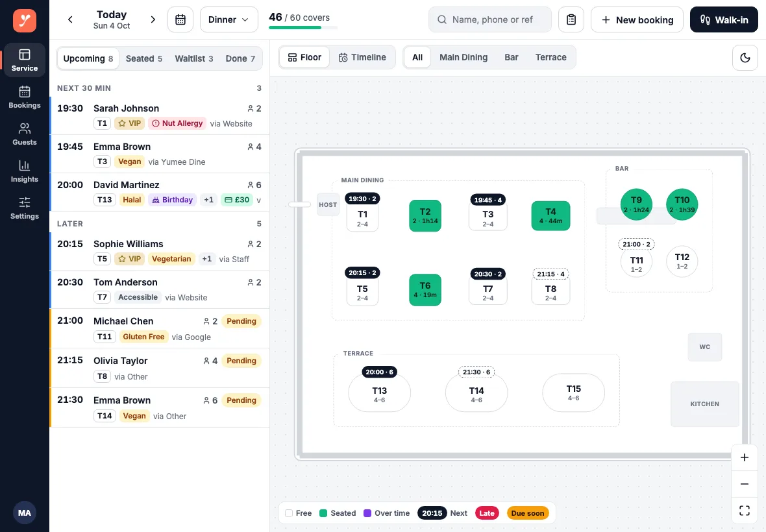766x532 pixels.
Task: Click the +1 tag on Sophie Williams
Action: coord(207,259)
